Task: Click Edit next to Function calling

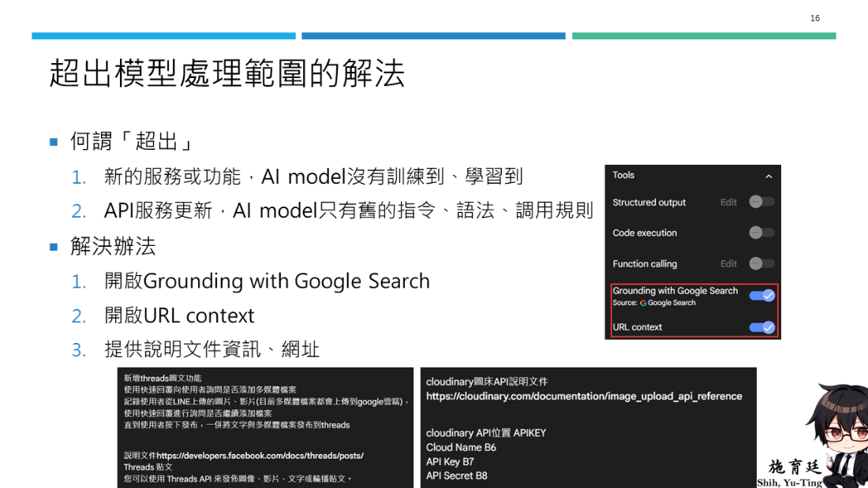Action: pyautogui.click(x=728, y=264)
